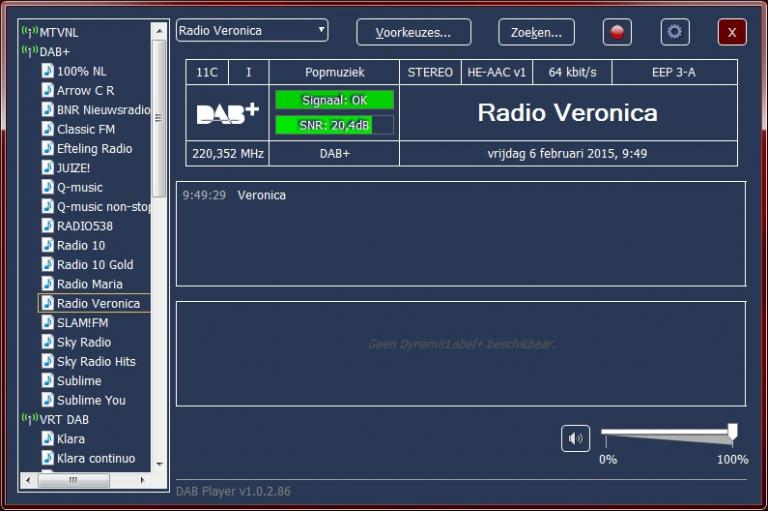Click the antenna icon next to VRT DAB

pyautogui.click(x=29, y=419)
